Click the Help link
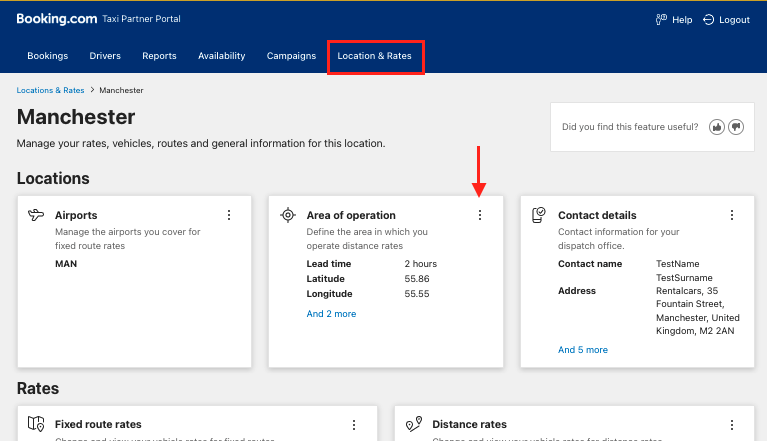Image resolution: width=767 pixels, height=441 pixels. click(682, 20)
